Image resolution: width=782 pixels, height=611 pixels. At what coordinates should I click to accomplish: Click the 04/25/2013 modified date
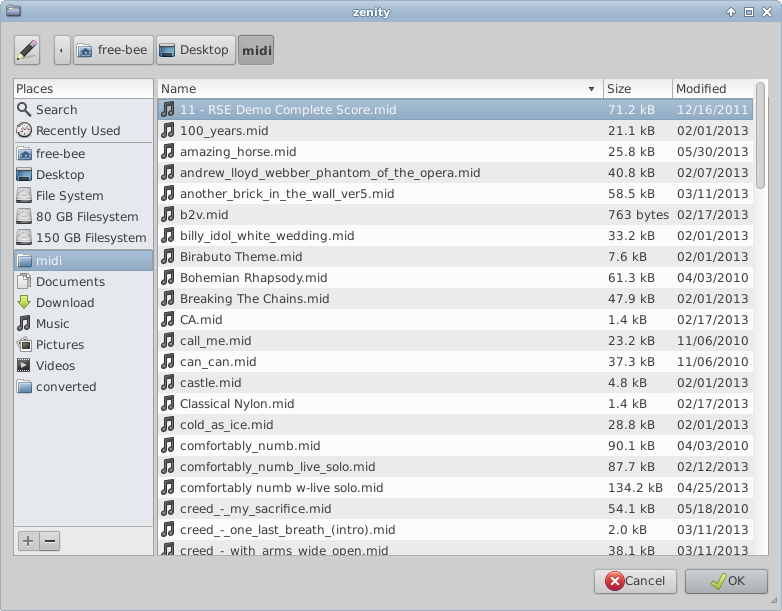point(712,487)
